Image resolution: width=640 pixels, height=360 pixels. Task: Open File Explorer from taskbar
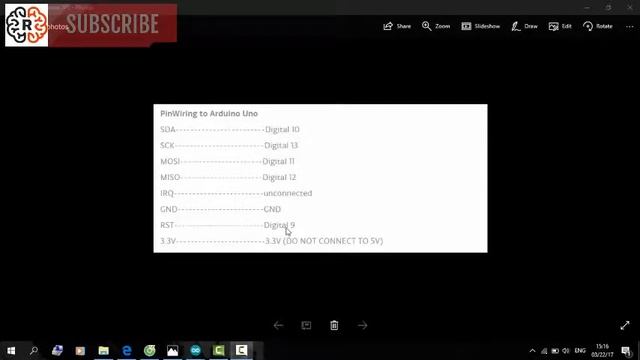(x=103, y=351)
